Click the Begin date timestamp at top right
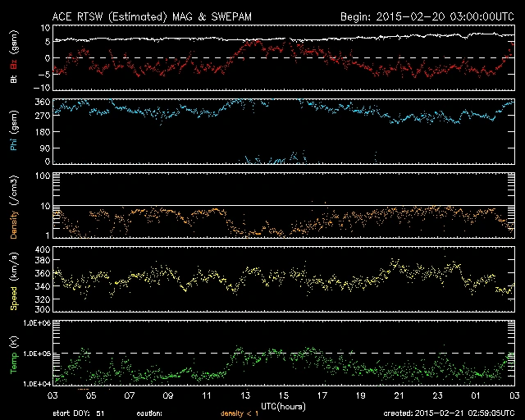The height and width of the screenshot is (420, 525). (427, 16)
